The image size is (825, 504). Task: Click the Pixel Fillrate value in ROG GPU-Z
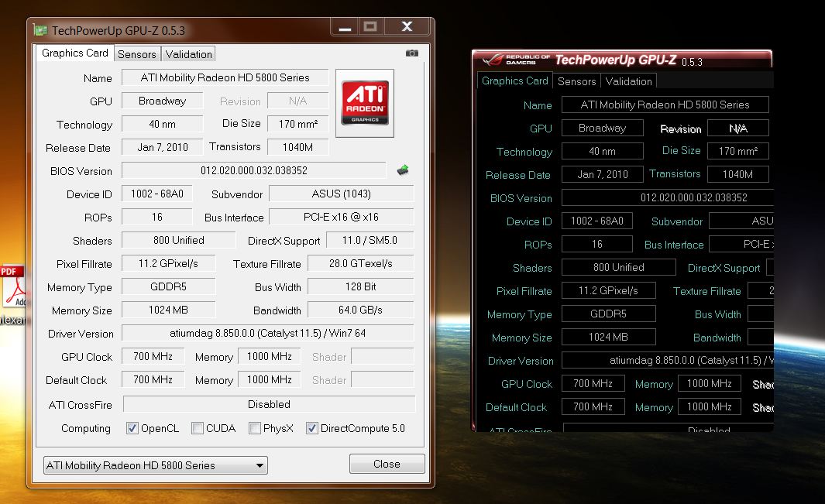(609, 290)
